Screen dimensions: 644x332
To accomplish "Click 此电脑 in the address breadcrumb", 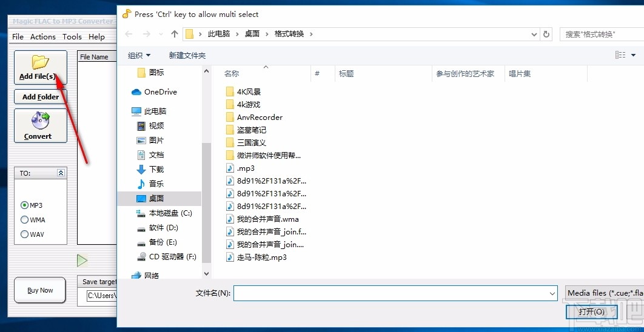I will click(218, 34).
